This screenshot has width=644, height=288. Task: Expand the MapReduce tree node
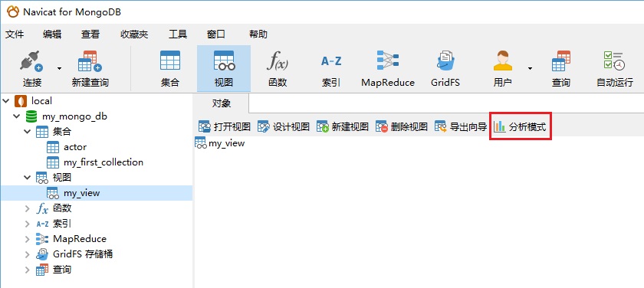(x=27, y=239)
